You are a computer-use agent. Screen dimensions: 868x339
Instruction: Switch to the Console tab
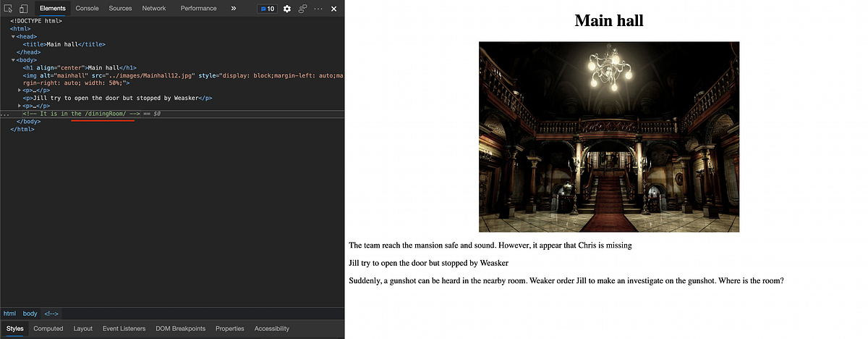(87, 9)
